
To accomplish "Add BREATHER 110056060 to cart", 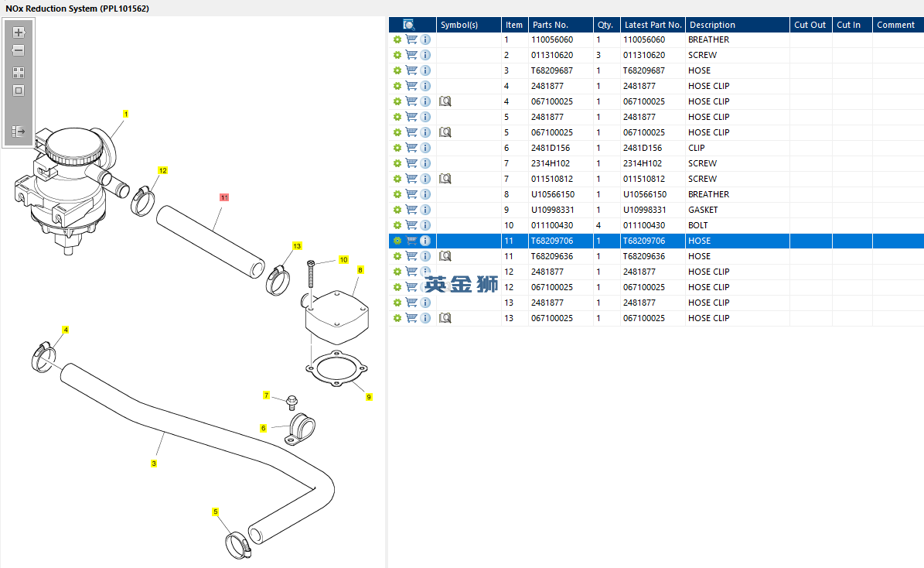I will [411, 39].
